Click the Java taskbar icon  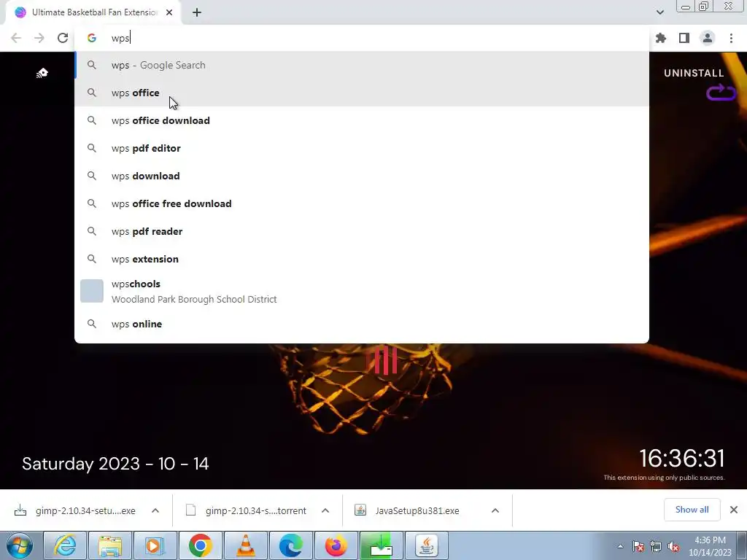point(426,545)
